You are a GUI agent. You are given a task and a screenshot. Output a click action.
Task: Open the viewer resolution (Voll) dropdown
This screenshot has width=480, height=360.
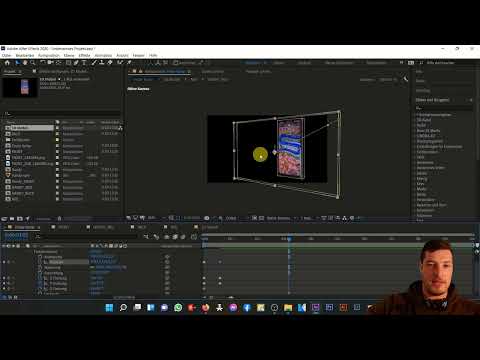click(236, 218)
